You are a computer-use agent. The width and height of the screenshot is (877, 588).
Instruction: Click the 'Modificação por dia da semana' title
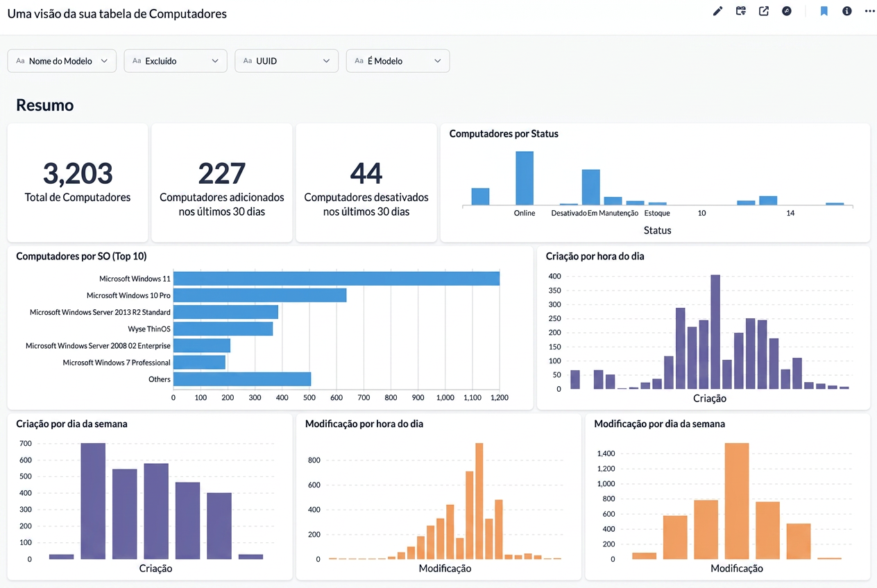coord(660,424)
